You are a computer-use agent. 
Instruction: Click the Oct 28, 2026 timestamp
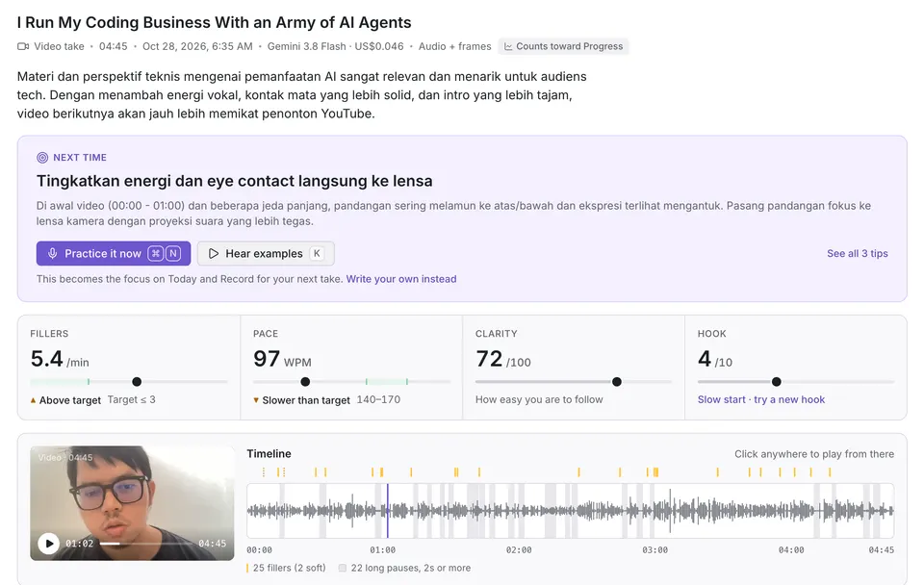[197, 46]
